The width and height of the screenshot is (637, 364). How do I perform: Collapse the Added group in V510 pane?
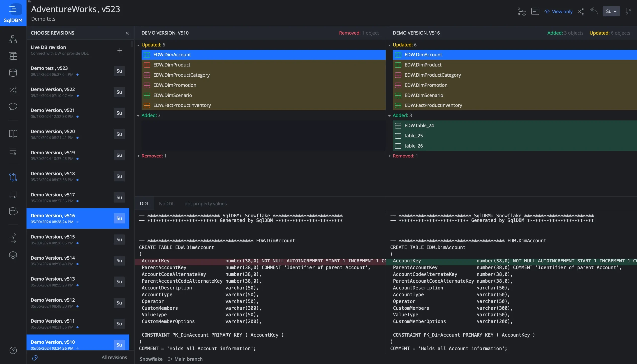[138, 116]
